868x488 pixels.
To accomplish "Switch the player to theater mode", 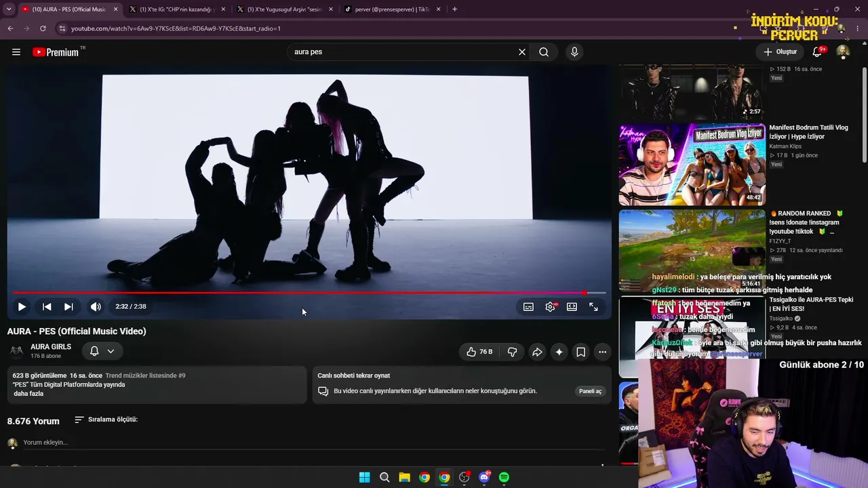I will 572,307.
